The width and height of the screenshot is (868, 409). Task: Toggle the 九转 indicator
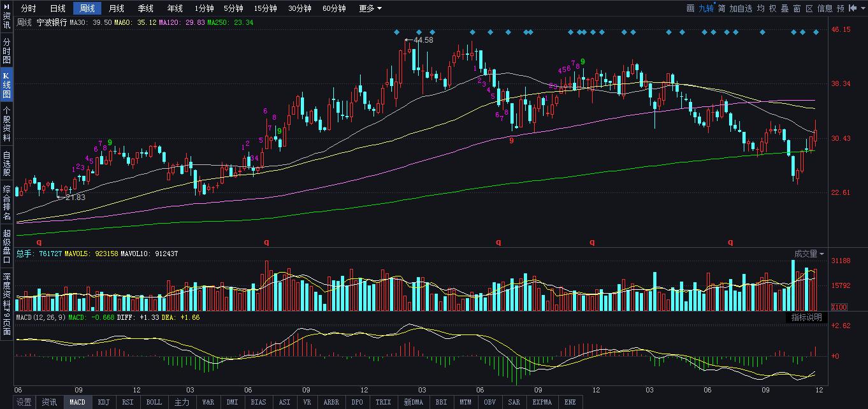tap(706, 8)
